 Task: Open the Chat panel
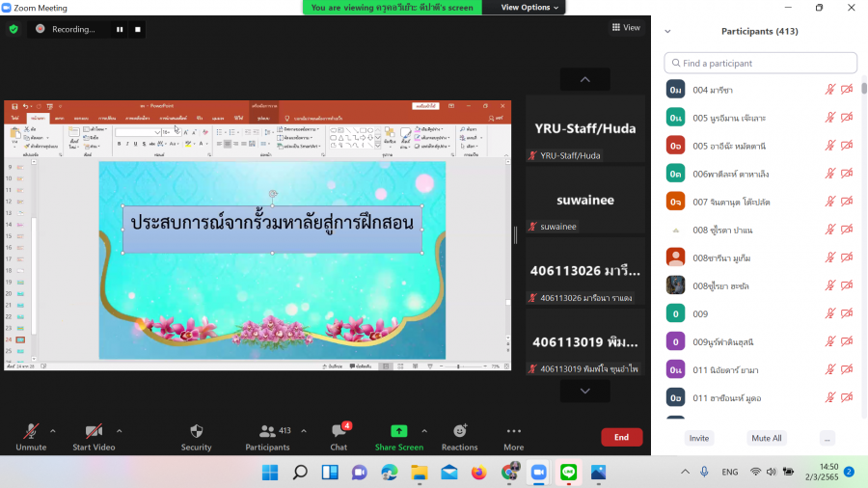(339, 431)
